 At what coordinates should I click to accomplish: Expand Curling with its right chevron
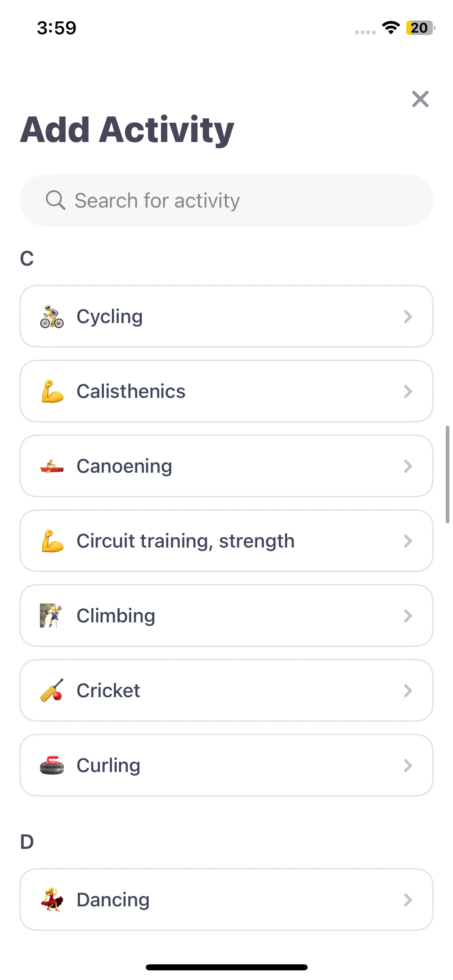click(408, 766)
